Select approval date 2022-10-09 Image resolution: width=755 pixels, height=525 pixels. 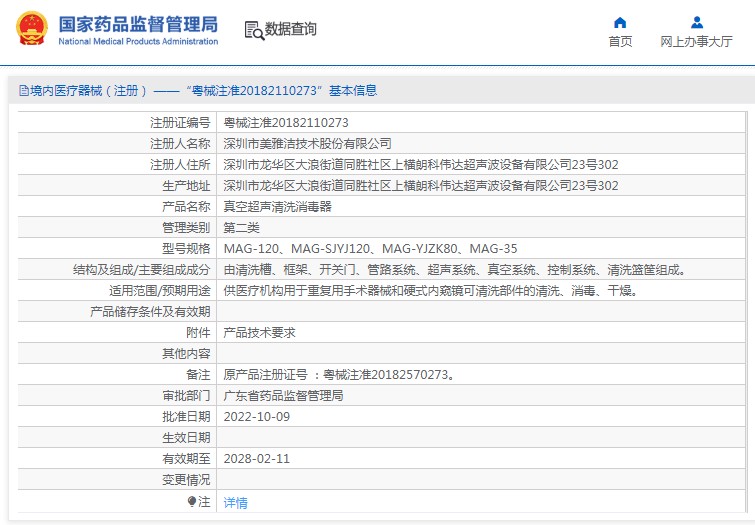(x=257, y=417)
